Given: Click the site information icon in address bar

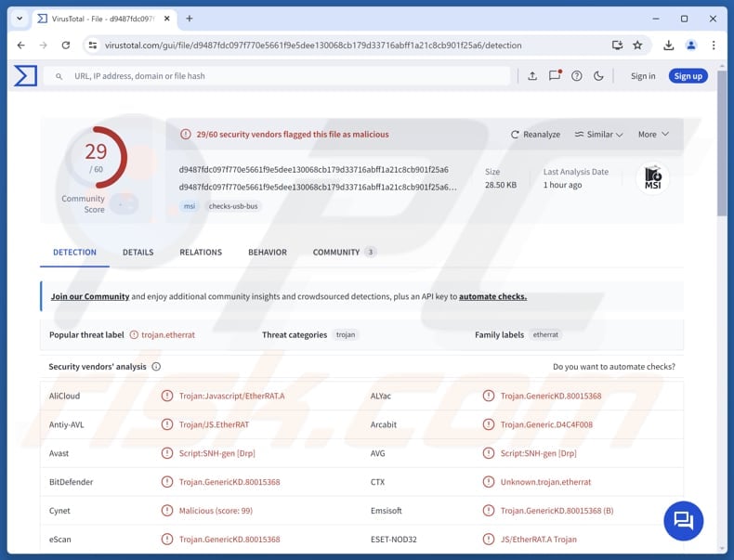Looking at the screenshot, I should click(x=93, y=46).
